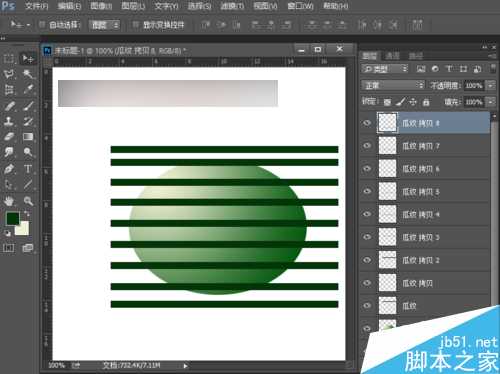Toggle visibility of 瓜纹 拷贝 4 layer
The height and width of the screenshot is (374, 500).
tap(367, 214)
